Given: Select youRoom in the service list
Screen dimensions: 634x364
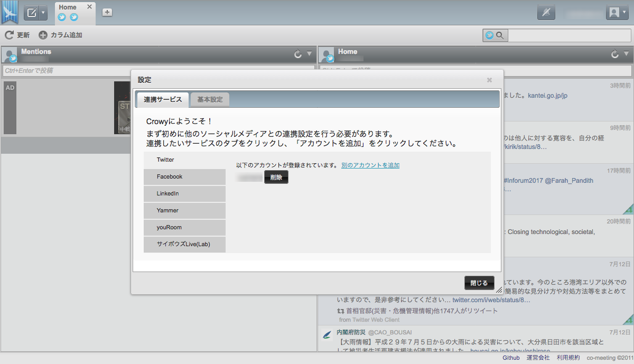Looking at the screenshot, I should click(x=184, y=227).
